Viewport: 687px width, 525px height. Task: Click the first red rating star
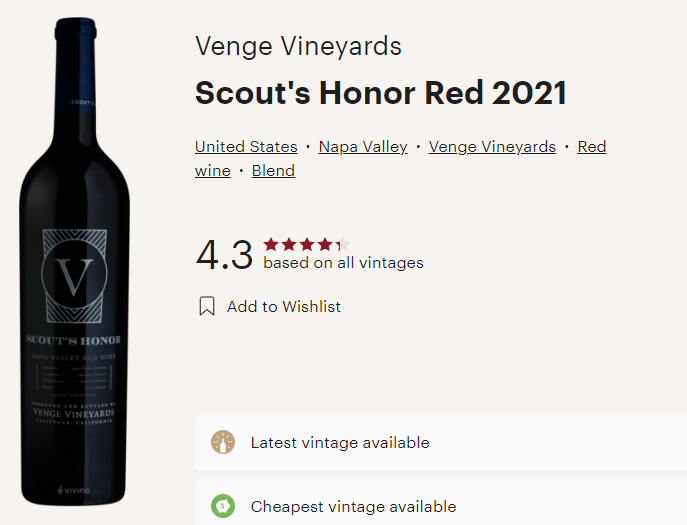point(271,245)
